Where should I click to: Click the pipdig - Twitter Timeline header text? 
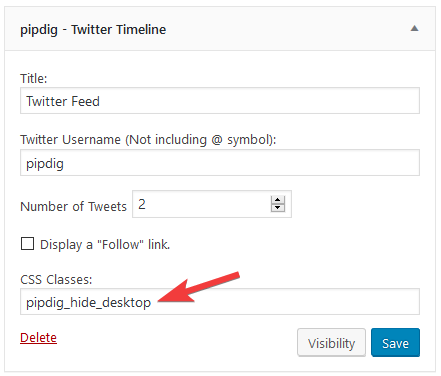click(93, 30)
